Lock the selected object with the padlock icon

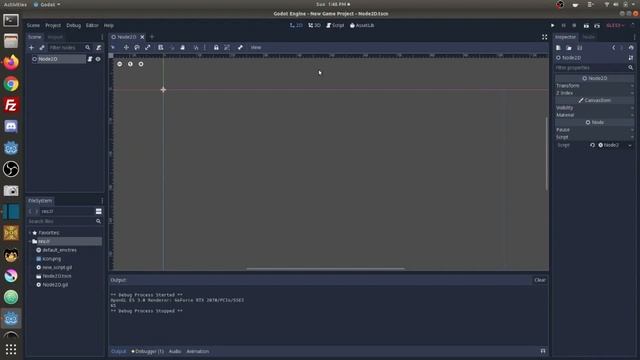[216, 48]
